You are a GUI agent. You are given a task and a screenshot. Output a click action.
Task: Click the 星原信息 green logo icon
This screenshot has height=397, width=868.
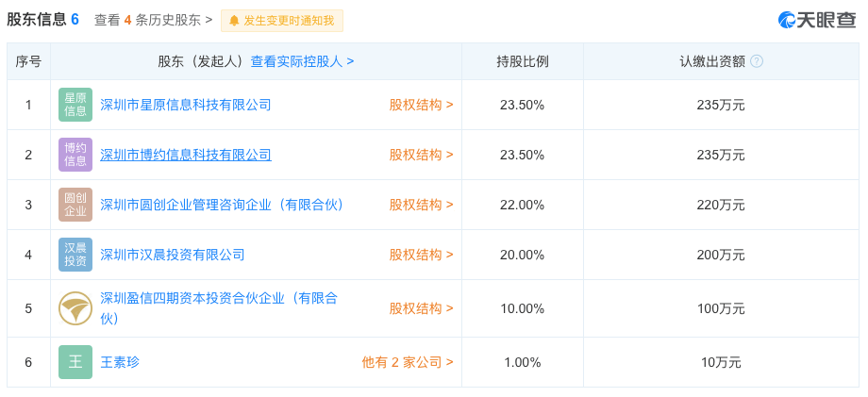pos(75,105)
